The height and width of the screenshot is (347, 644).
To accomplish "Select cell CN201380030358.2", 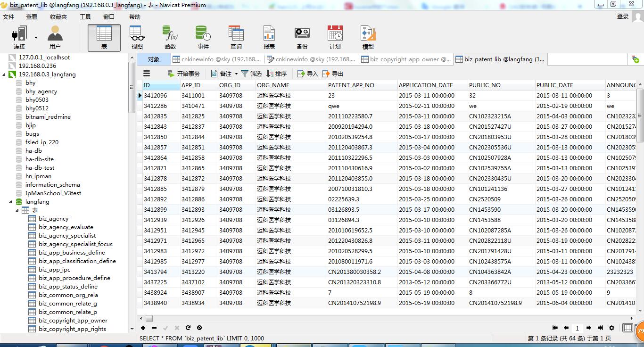I will click(x=362, y=272).
